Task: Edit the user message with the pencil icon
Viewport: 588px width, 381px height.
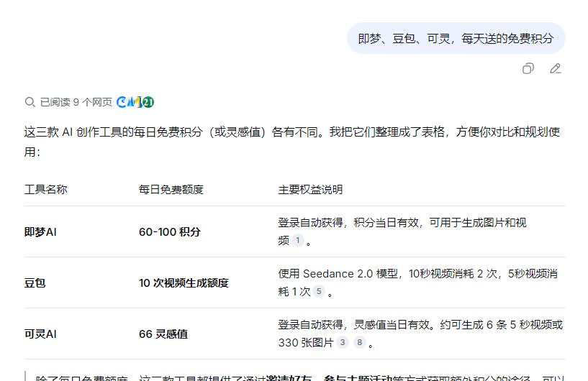Action: pyautogui.click(x=556, y=68)
